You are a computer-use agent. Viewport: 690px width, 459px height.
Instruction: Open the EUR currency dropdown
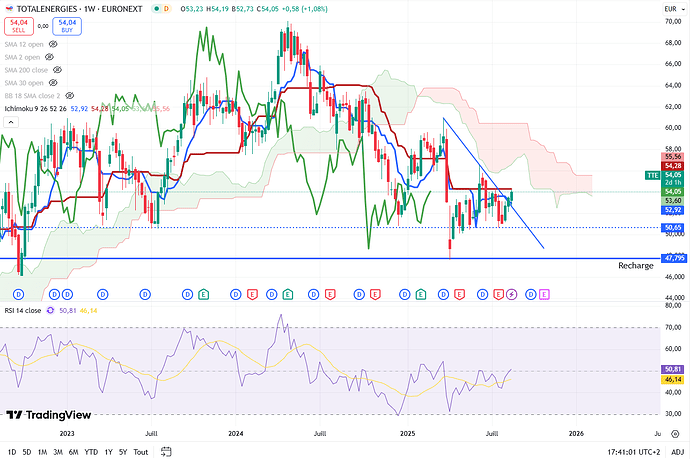(x=674, y=9)
